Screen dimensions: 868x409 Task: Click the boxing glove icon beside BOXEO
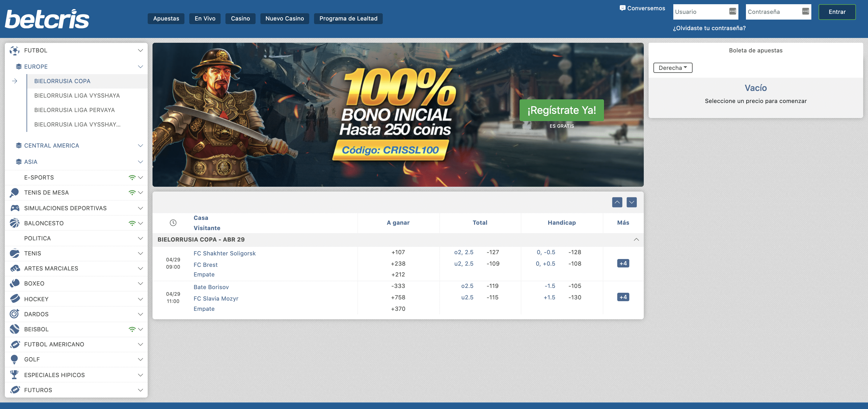(14, 283)
